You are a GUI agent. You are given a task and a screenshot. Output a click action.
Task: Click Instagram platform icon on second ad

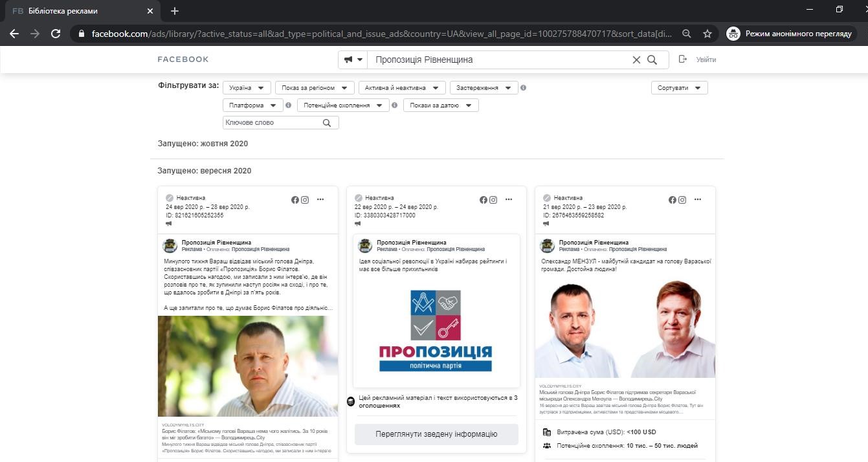(x=493, y=200)
